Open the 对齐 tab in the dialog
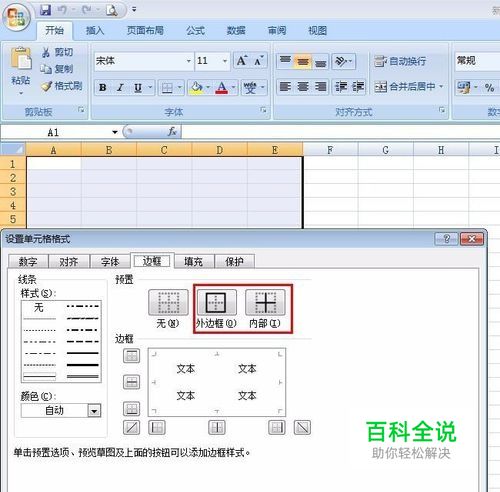The height and width of the screenshot is (492, 500). (69, 262)
